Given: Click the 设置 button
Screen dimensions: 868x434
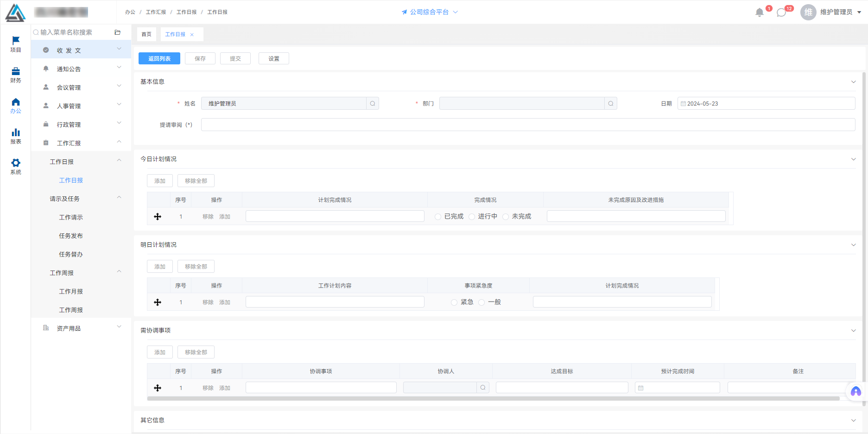Looking at the screenshot, I should pyautogui.click(x=274, y=58).
